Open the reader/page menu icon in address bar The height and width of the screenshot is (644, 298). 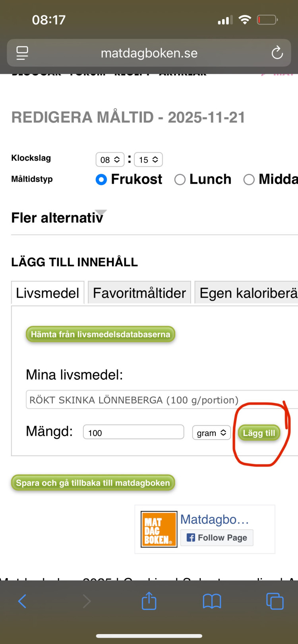pos(22,53)
